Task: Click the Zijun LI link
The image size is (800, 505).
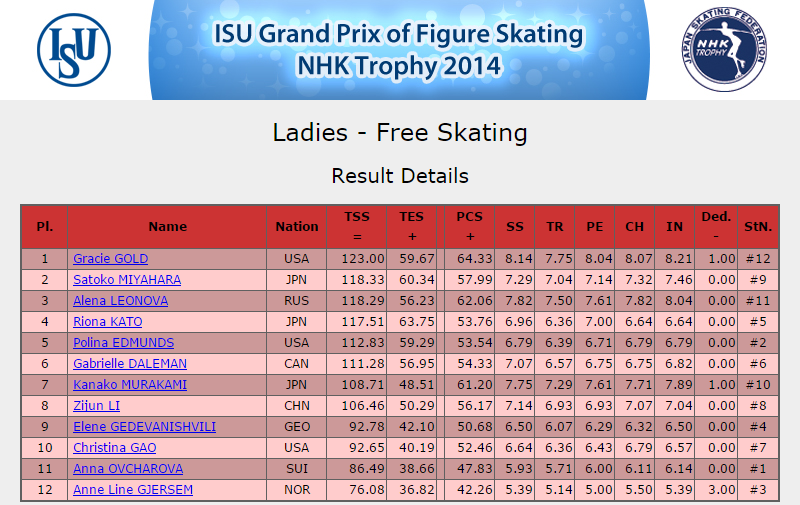Action: click(x=96, y=406)
